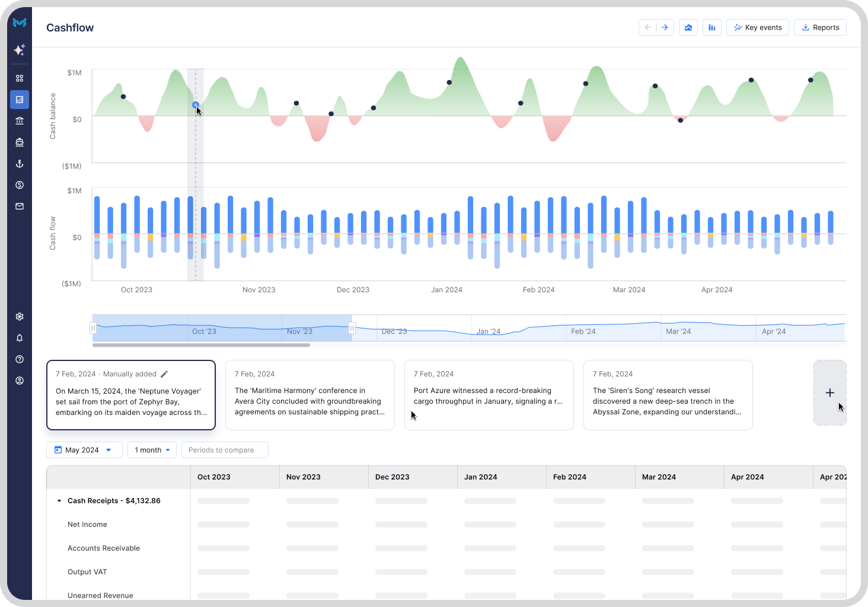868x607 pixels.
Task: Click the dollar coin icon in sidebar
Action: click(20, 185)
